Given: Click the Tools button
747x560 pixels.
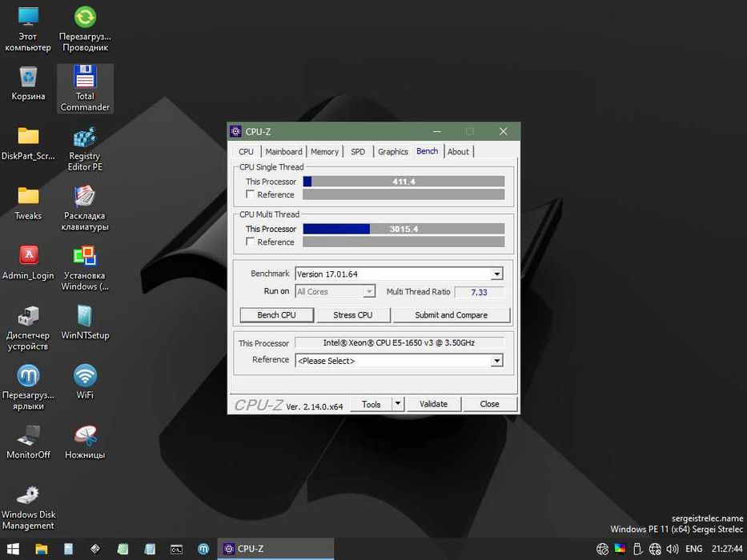Looking at the screenshot, I should (371, 404).
